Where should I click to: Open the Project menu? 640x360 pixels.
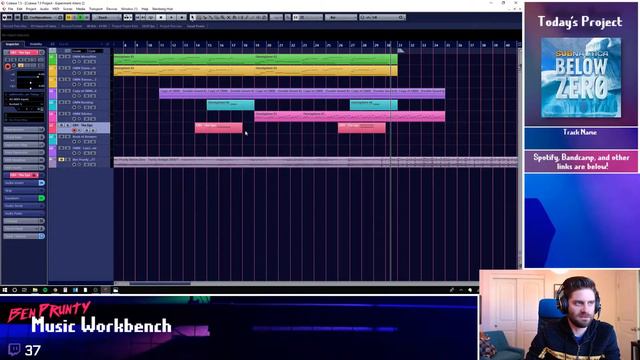[31, 9]
